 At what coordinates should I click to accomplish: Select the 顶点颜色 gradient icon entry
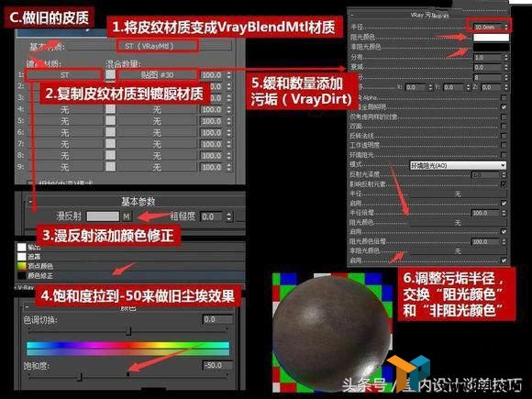(x=22, y=266)
